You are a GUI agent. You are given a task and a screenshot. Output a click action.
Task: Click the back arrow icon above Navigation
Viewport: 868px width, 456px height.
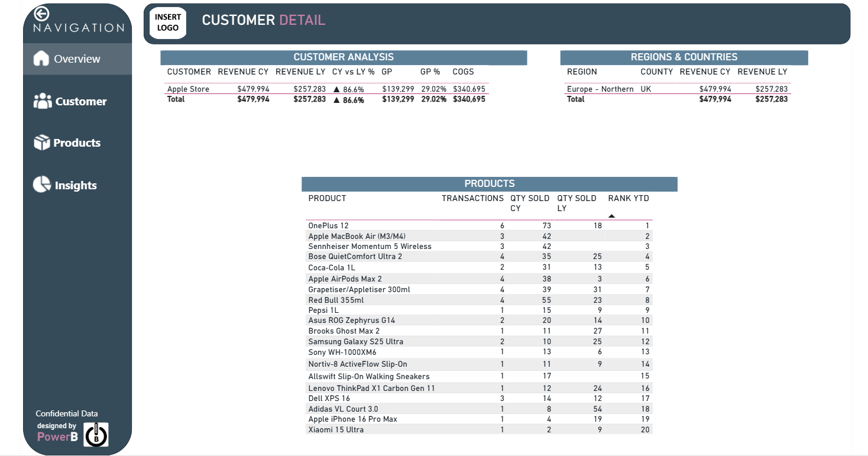[42, 14]
